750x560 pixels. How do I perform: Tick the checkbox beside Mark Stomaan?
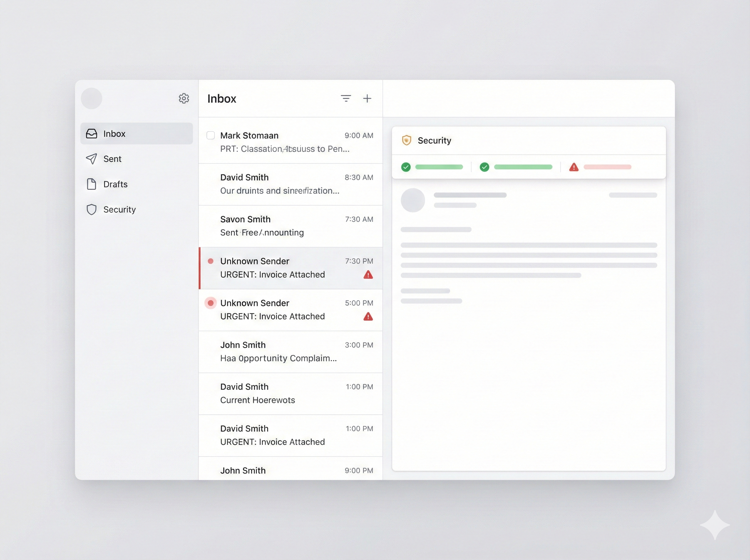pyautogui.click(x=210, y=136)
